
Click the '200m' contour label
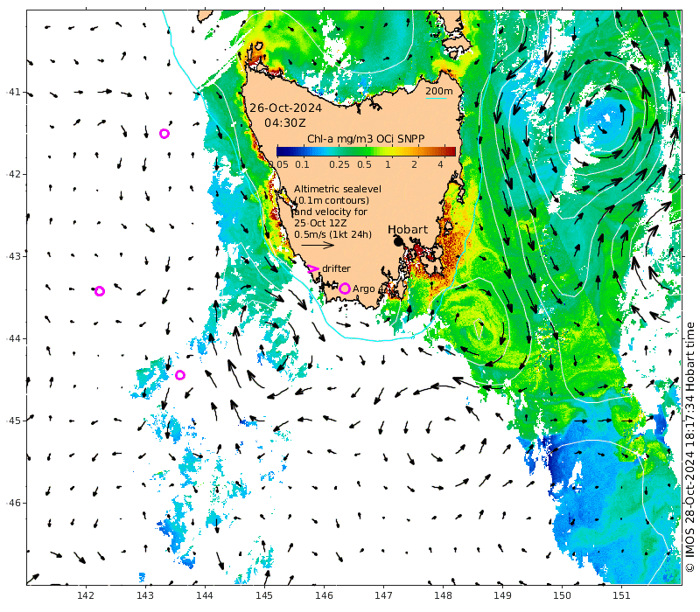pos(439,92)
